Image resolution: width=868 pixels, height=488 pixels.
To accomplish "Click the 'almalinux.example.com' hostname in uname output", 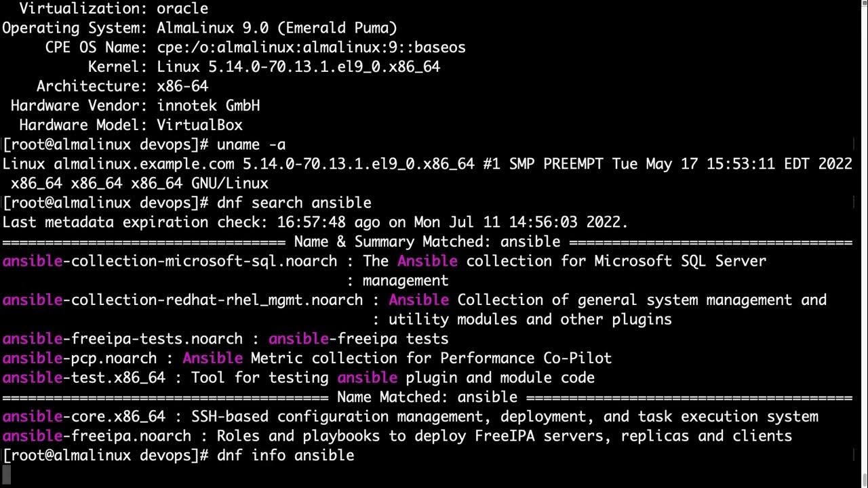I will click(144, 164).
